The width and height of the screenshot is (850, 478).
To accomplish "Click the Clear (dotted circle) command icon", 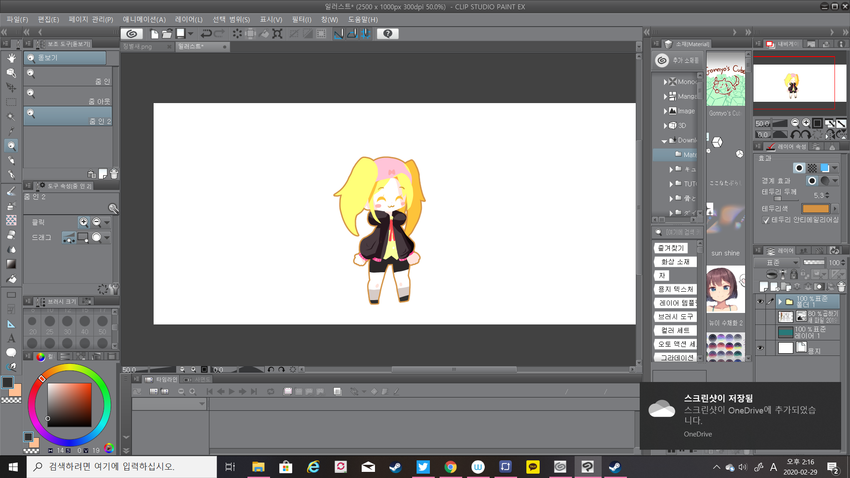I will pyautogui.click(x=237, y=34).
